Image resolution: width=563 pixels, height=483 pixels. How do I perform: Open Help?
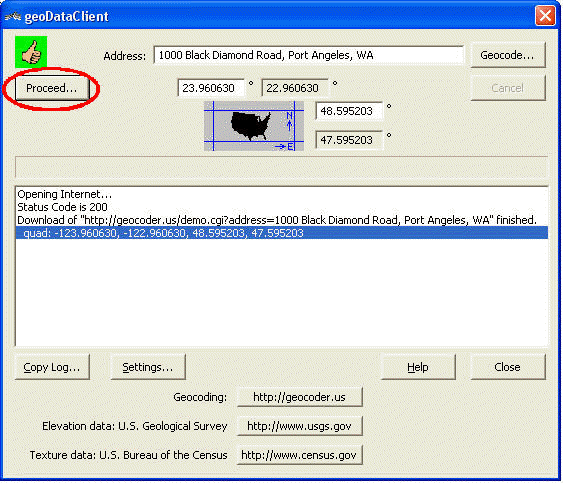click(418, 367)
